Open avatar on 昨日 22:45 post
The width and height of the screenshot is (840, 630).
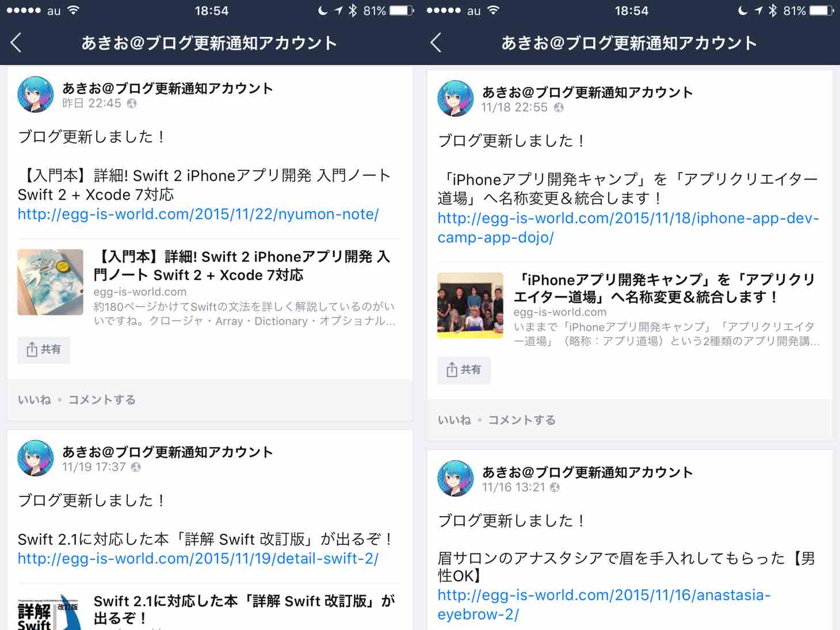(36, 94)
